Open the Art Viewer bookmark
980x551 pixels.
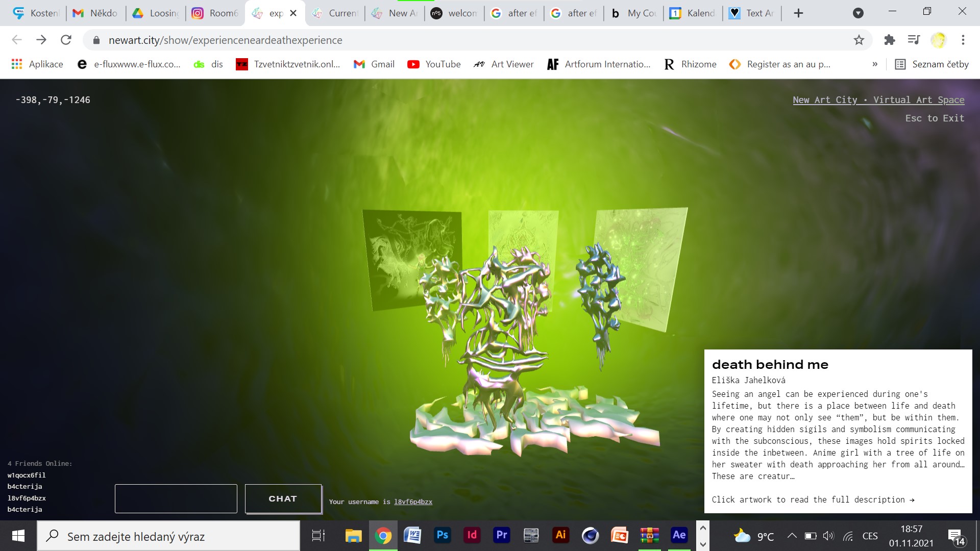click(x=503, y=64)
